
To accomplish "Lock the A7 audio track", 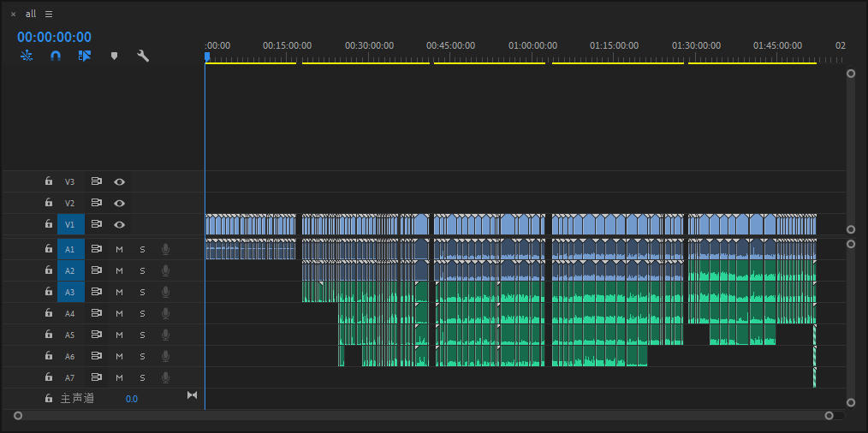I will pos(49,377).
